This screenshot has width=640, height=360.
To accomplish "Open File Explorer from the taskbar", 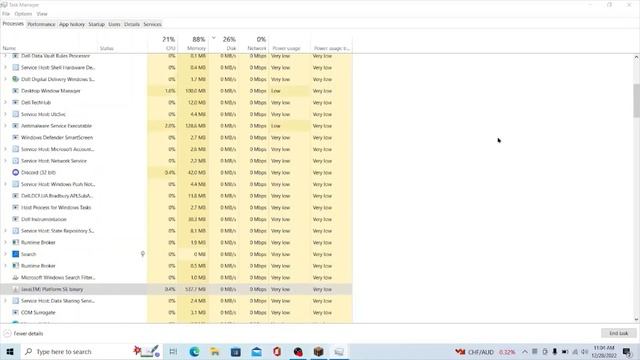I will (215, 351).
